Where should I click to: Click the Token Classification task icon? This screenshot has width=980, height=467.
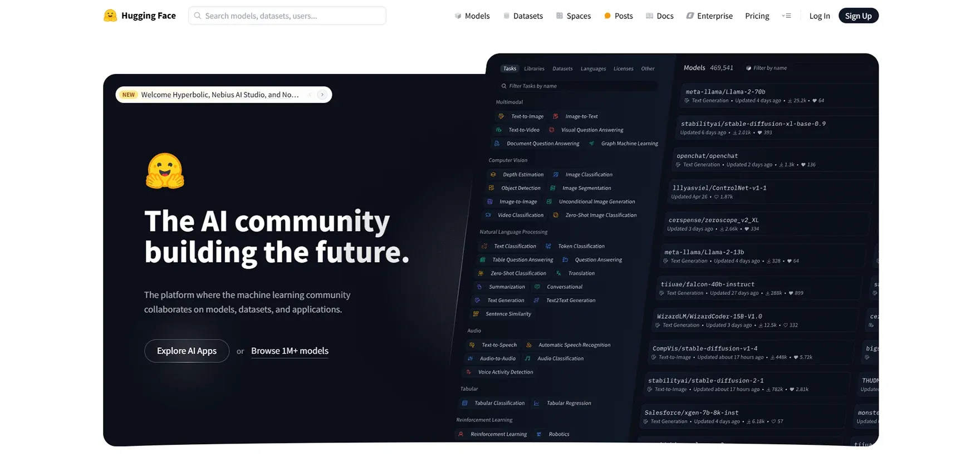click(x=548, y=246)
